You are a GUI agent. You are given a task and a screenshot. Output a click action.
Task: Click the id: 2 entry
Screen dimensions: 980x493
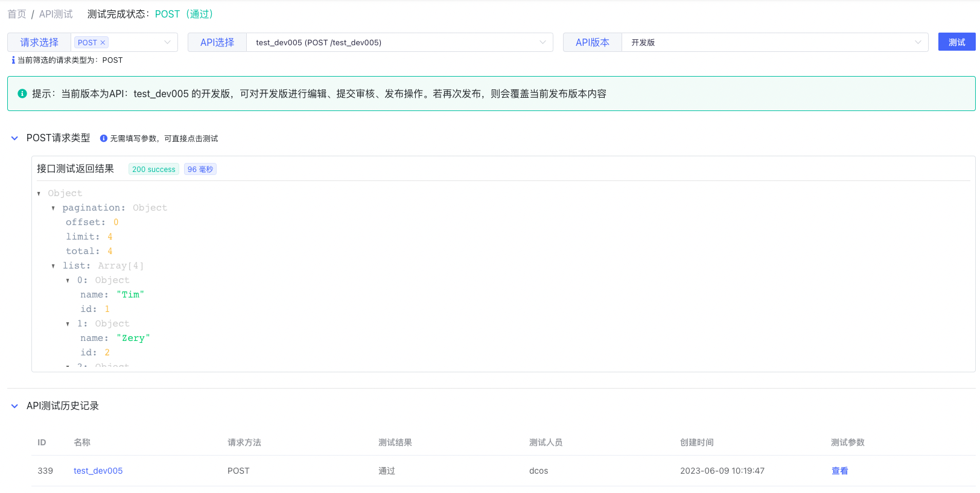95,352
